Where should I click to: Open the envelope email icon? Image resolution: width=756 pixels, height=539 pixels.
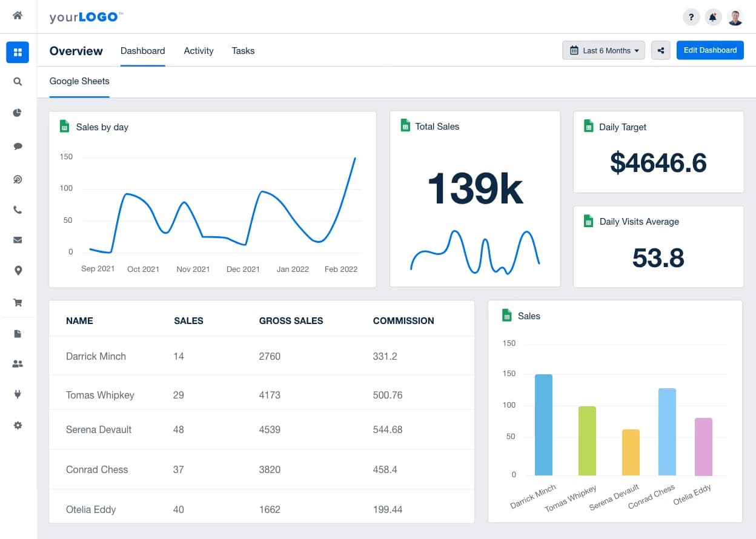18,240
